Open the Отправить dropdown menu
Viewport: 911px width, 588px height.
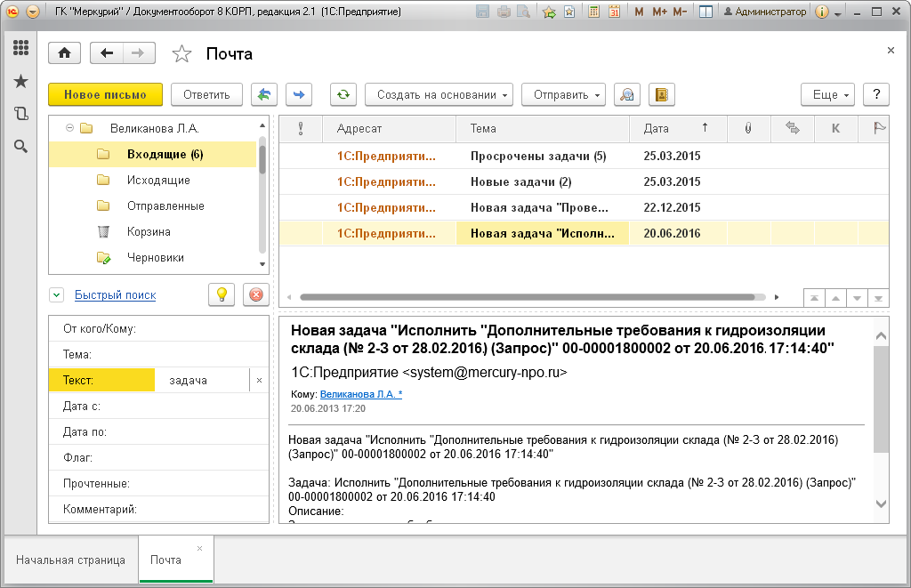click(x=563, y=94)
